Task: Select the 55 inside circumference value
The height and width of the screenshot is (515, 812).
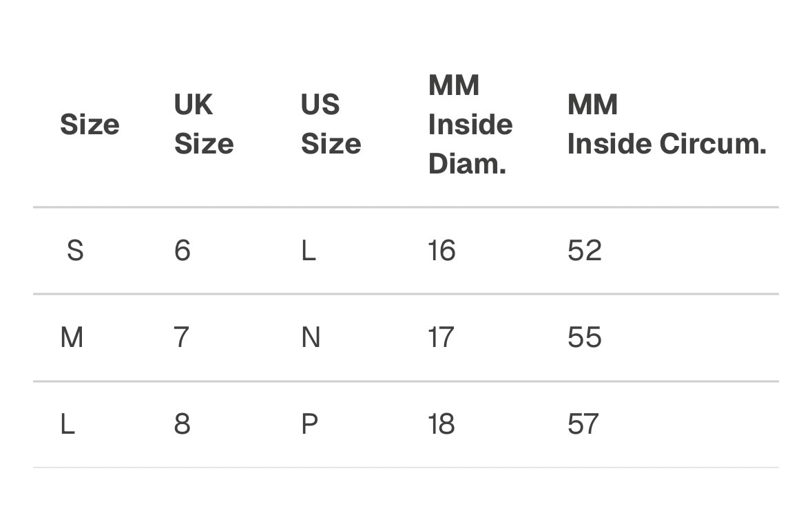Action: [585, 337]
